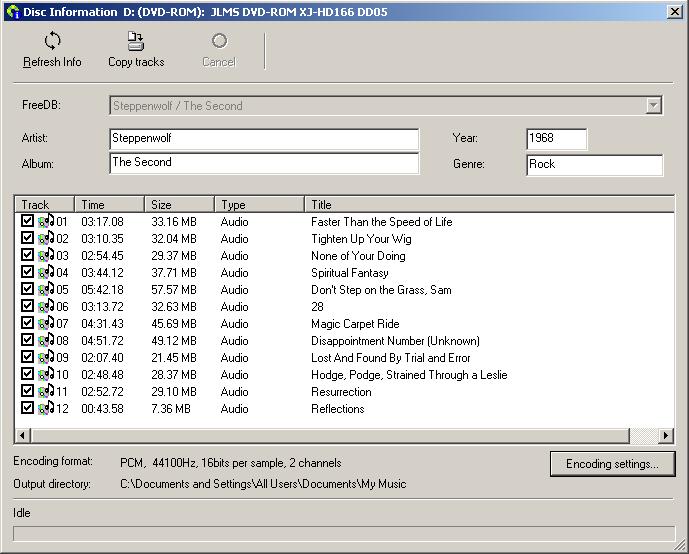Uncheck track 11 Resurrection checkbox
The image size is (689, 554).
(x=27, y=391)
